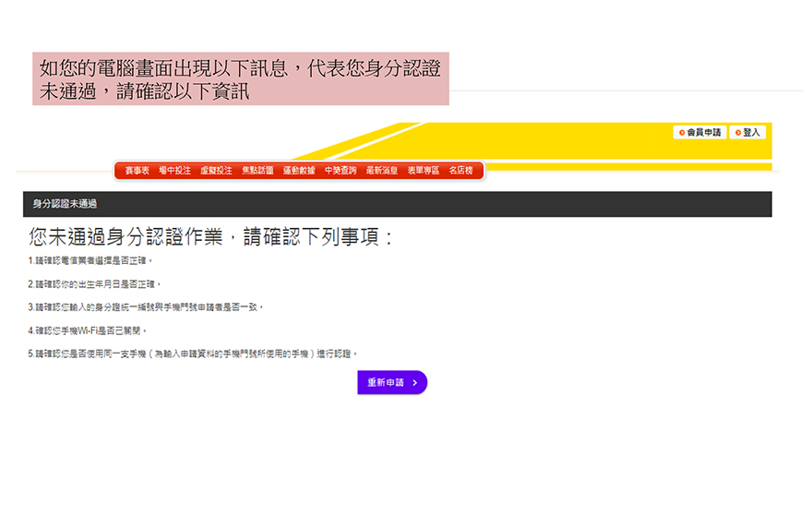
Task: Click the dark 身分認證未通過 title bar
Action: click(x=397, y=204)
